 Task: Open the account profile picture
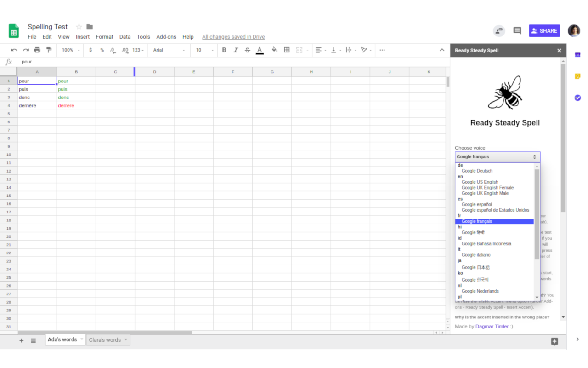(574, 31)
